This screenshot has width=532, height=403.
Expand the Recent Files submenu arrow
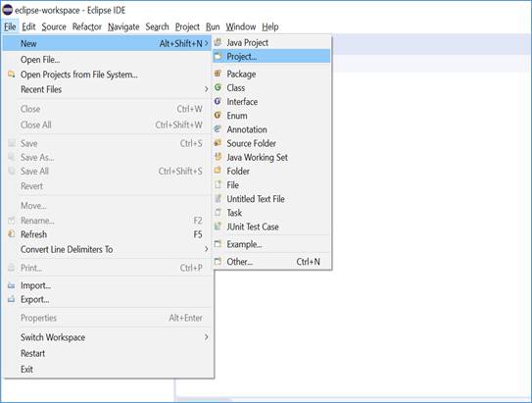pyautogui.click(x=207, y=89)
